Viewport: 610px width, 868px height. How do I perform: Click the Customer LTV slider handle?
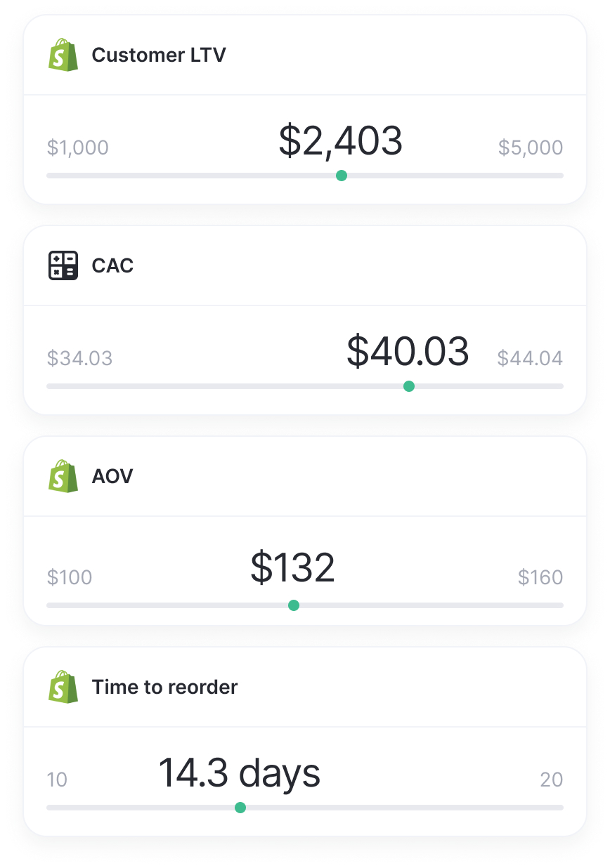pos(342,176)
